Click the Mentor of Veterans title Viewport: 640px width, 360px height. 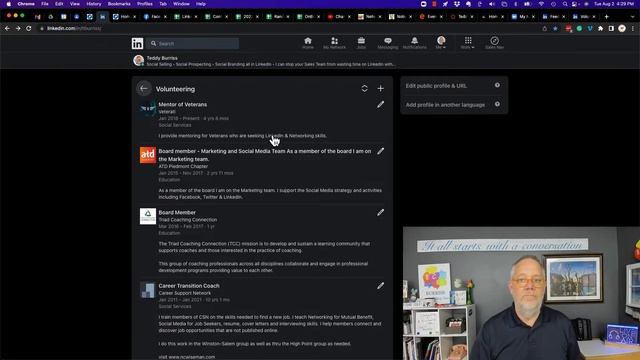tap(182, 104)
